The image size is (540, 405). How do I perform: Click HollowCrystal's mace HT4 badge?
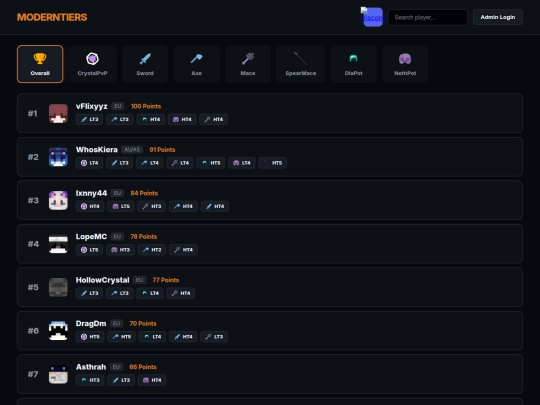(181, 293)
